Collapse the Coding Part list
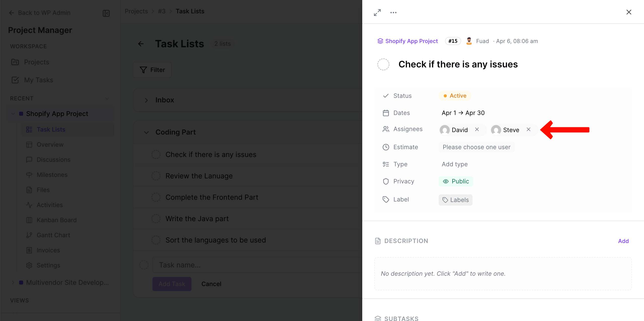The height and width of the screenshot is (321, 644). (146, 132)
